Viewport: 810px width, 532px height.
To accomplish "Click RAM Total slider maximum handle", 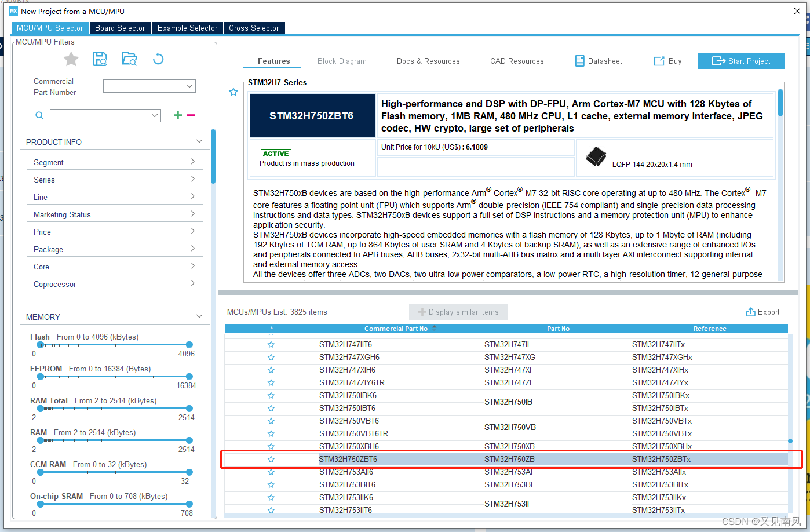I will 189,409.
